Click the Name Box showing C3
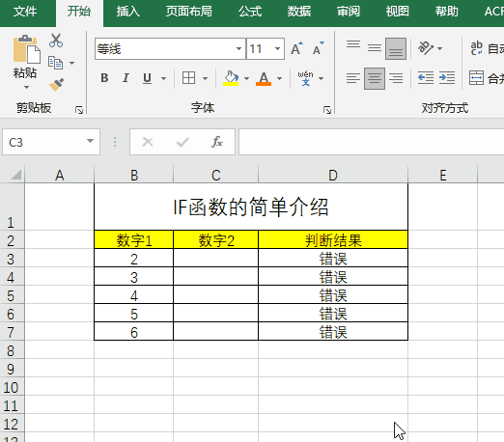 coord(51,142)
